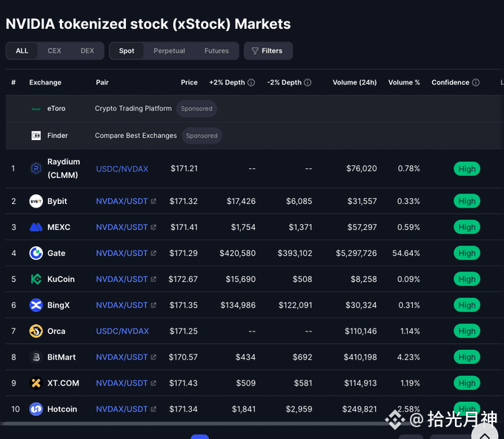
Task: Open the Filters button
Action: (x=268, y=51)
